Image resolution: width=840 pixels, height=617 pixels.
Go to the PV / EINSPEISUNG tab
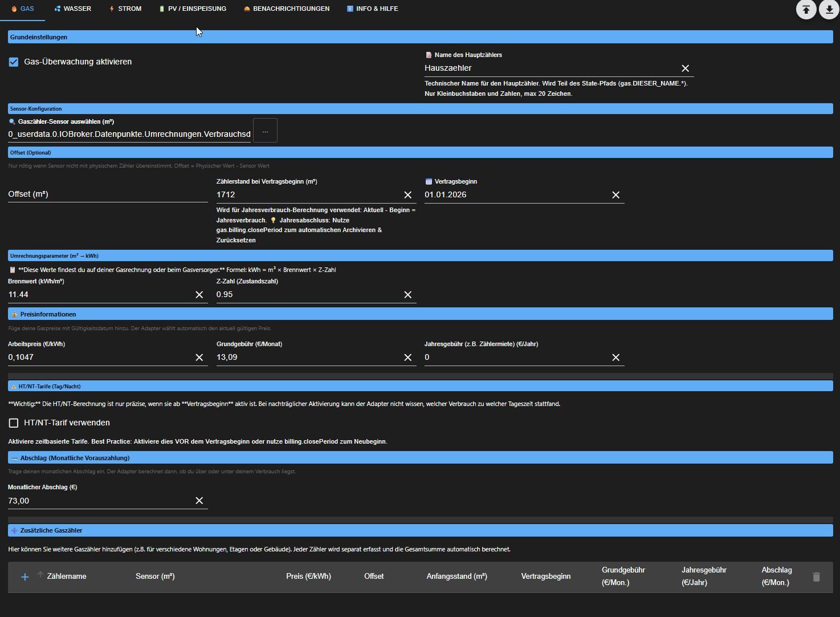(x=193, y=9)
